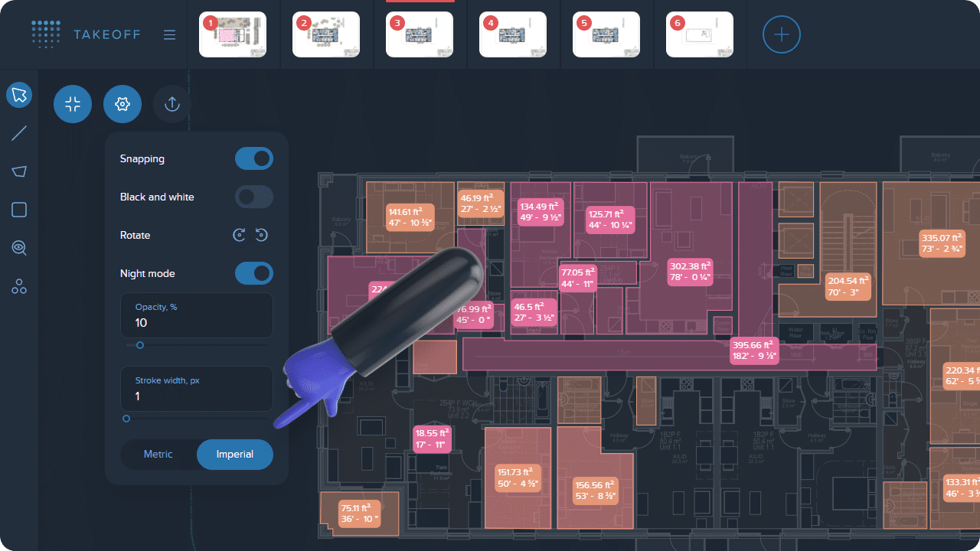
Task: Enable Black and white mode
Action: [x=254, y=197]
